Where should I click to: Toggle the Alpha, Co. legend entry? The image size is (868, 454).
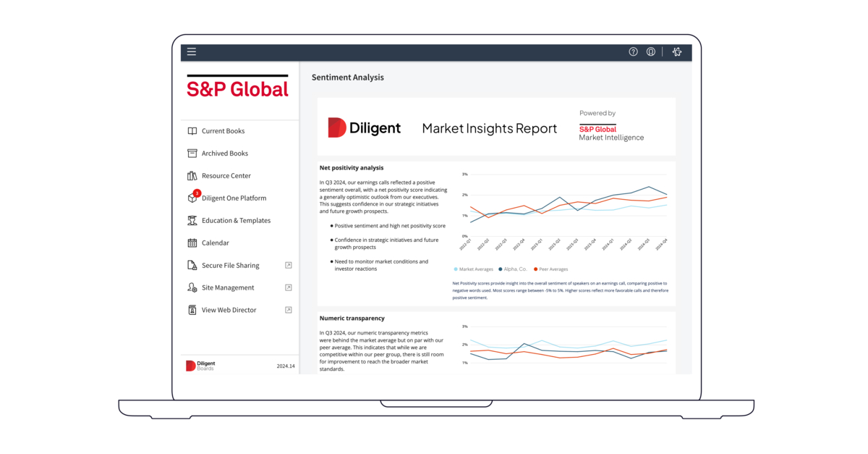click(514, 268)
